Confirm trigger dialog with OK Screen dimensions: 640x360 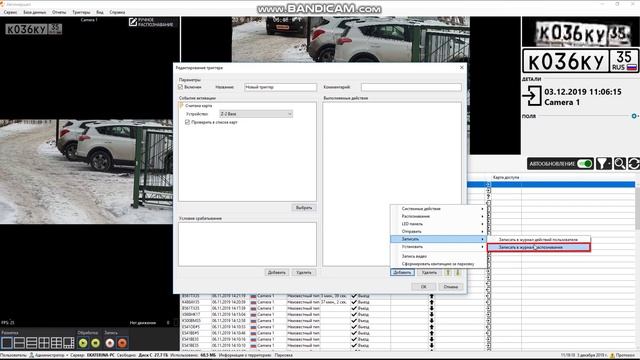pos(424,287)
